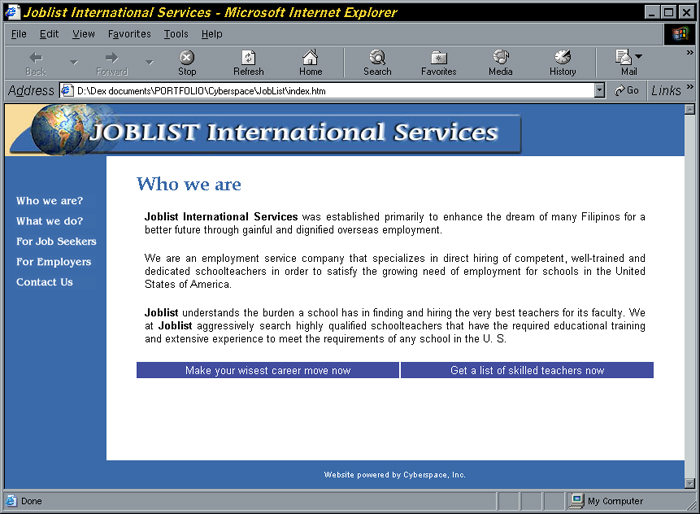Viewport: 700px width, 514px height.
Task: Open the Back history dropdown arrow
Action: coord(74,63)
